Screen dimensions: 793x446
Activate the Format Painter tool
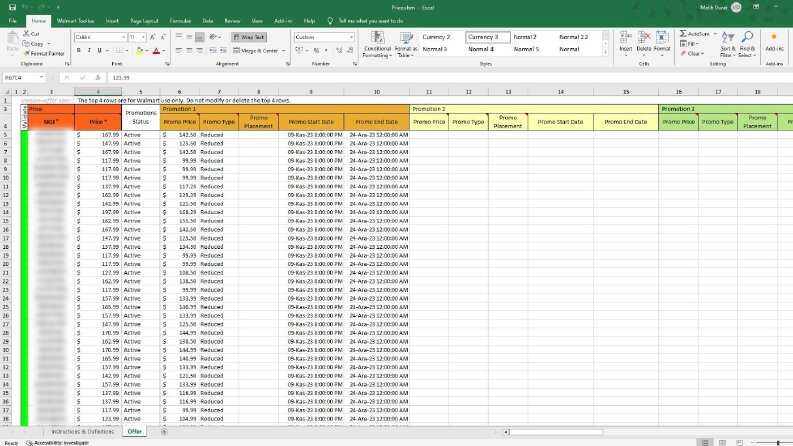tap(43, 53)
